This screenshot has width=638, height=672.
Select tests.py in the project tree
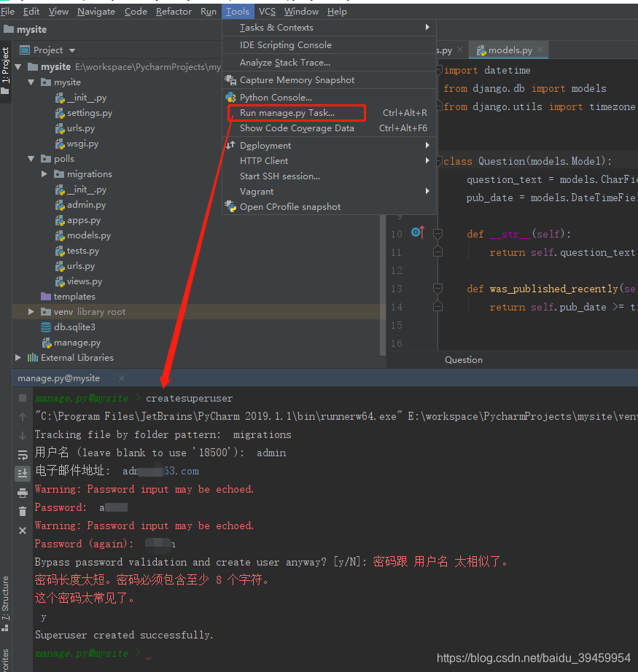[x=83, y=251]
